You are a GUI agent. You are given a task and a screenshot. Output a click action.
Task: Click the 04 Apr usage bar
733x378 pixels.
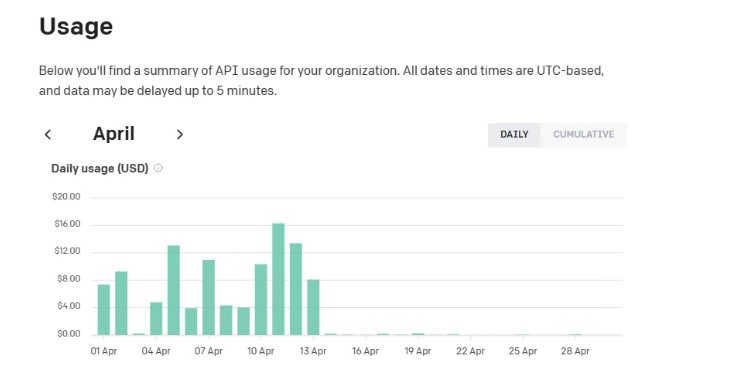click(156, 318)
